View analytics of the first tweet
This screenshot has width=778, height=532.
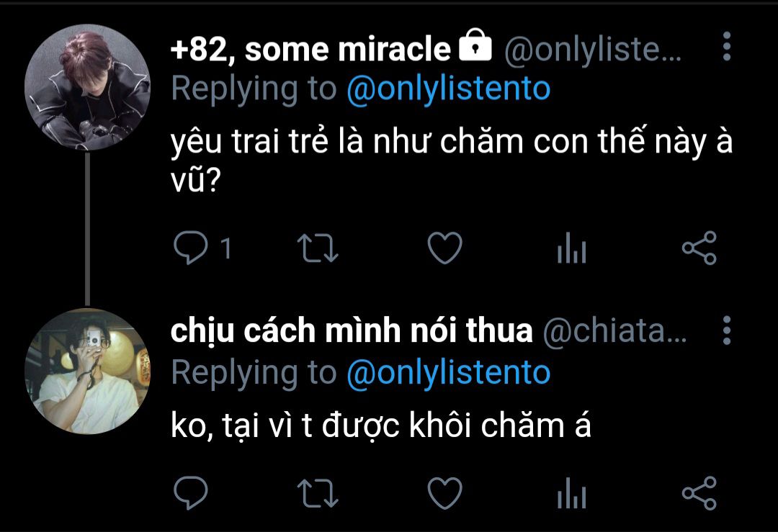tap(571, 248)
